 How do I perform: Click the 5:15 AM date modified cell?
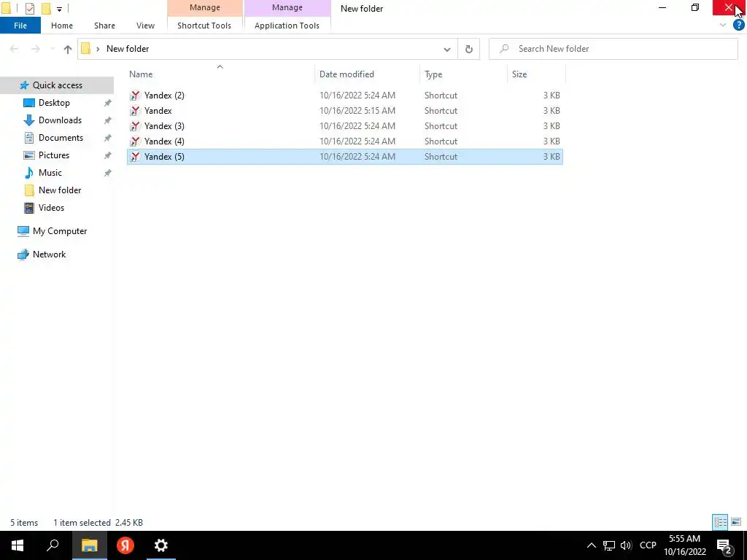(357, 111)
